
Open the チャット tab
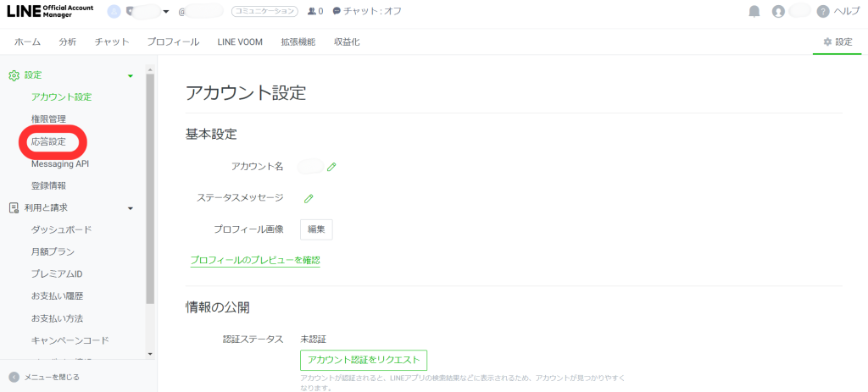click(112, 41)
